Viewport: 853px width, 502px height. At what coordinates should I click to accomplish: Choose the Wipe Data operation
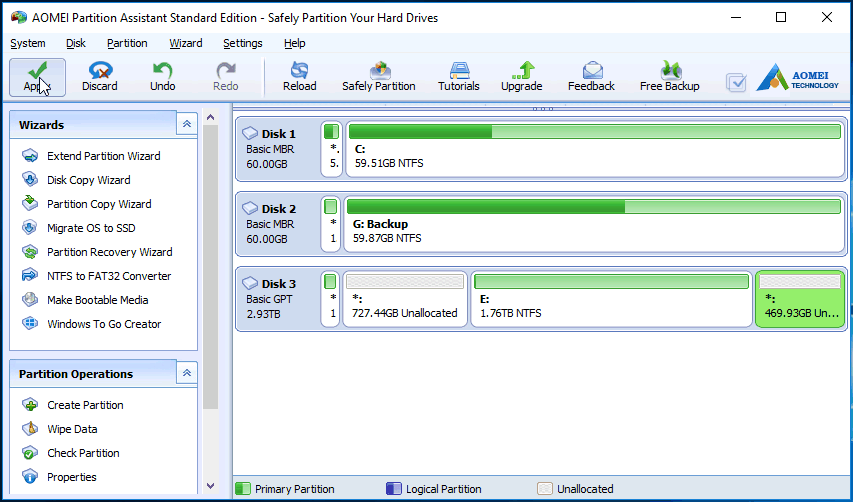pyautogui.click(x=60, y=429)
